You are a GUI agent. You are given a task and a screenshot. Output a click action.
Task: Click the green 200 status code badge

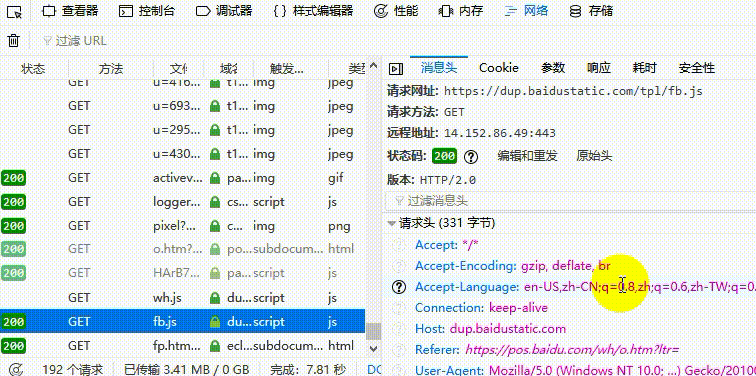(445, 156)
